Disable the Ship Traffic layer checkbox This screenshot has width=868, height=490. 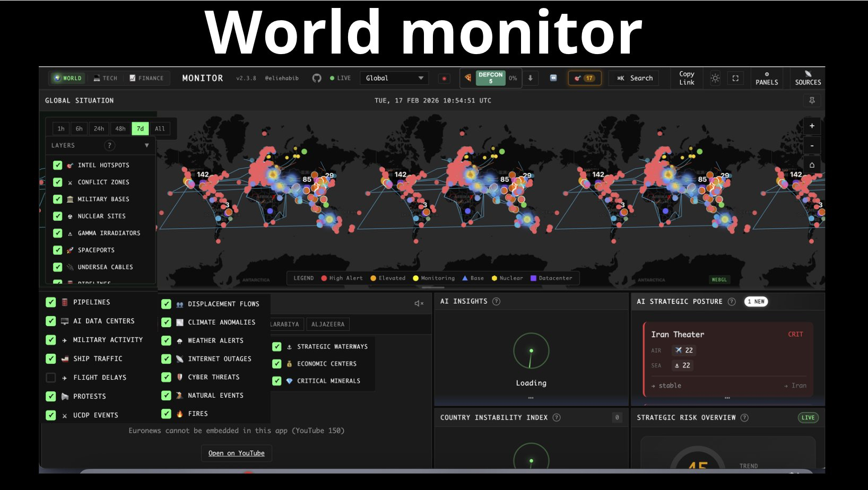(51, 358)
